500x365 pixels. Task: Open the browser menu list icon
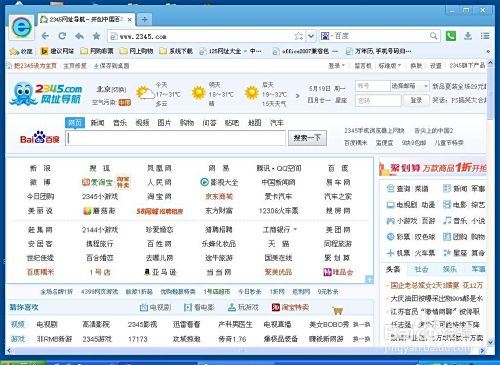coord(485,36)
